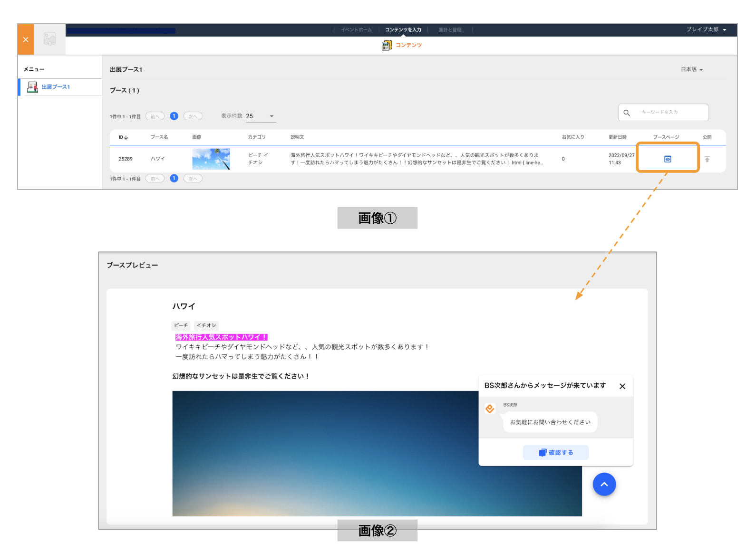
Task: Click the お気に入り count 0 cell
Action: point(563,159)
